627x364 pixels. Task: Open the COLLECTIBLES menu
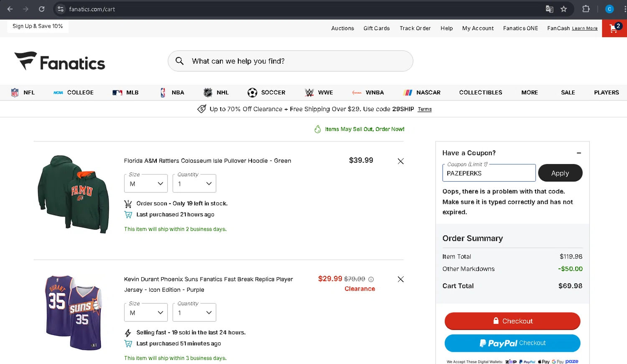click(x=481, y=93)
